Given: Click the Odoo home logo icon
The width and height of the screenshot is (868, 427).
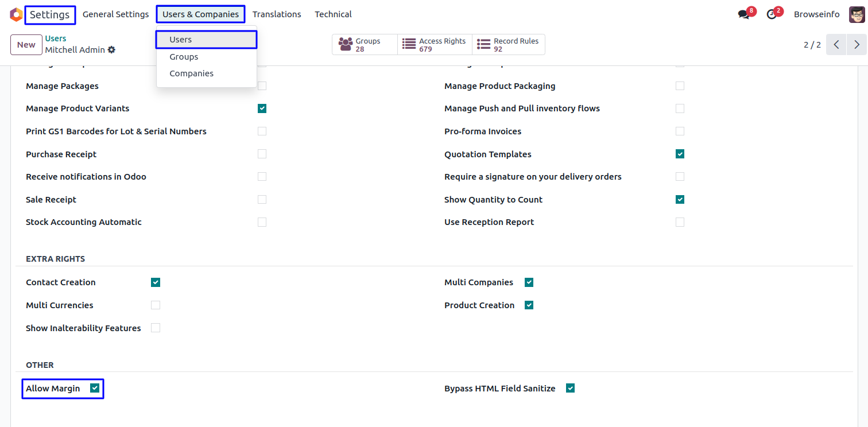Looking at the screenshot, I should click(x=16, y=14).
